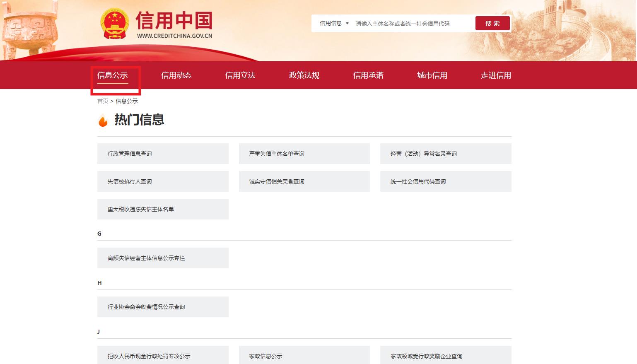
Task: Open 行政管理信息查询 query page
Action: (163, 153)
